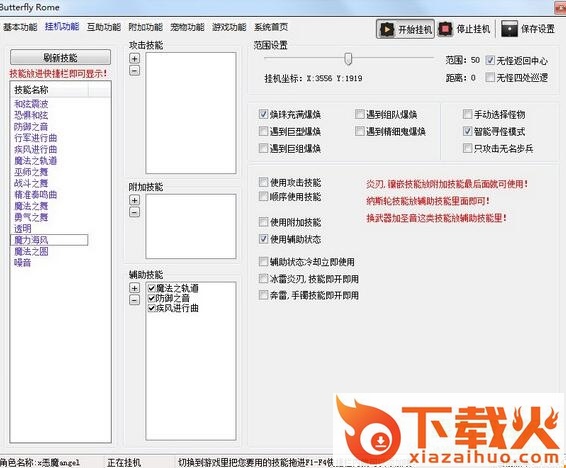Image resolution: width=566 pixels, height=468 pixels.
Task: Click the 技能名称 column header
Action: 49,90
